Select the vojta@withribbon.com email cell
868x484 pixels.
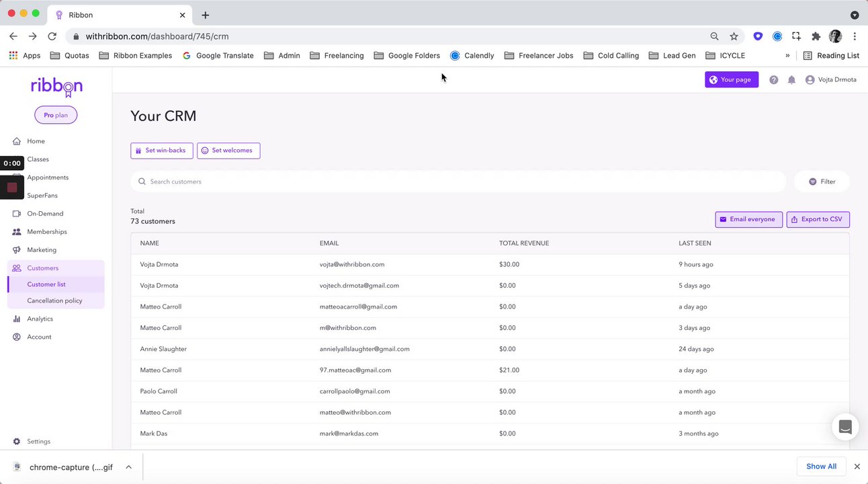[352, 265]
